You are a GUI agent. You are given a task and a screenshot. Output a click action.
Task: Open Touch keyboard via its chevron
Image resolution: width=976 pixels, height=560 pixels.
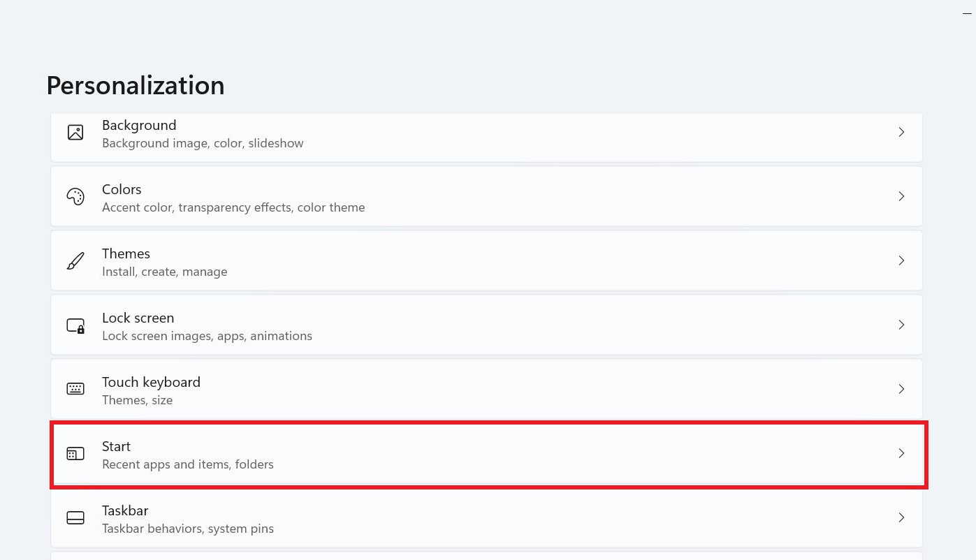click(x=901, y=389)
